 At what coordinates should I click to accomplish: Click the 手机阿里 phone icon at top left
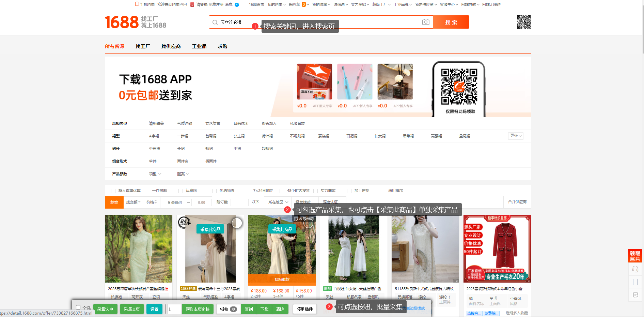click(x=136, y=4)
